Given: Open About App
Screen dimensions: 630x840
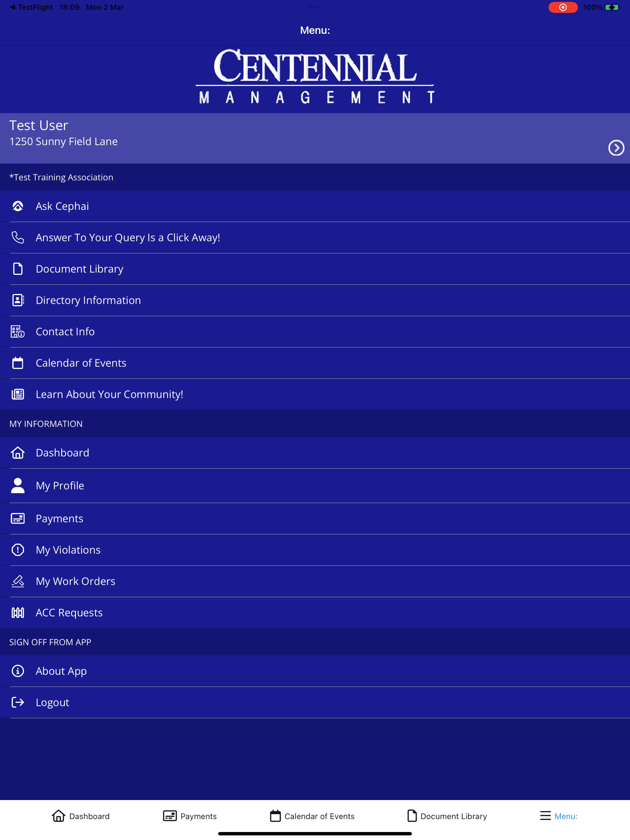Looking at the screenshot, I should [315, 671].
